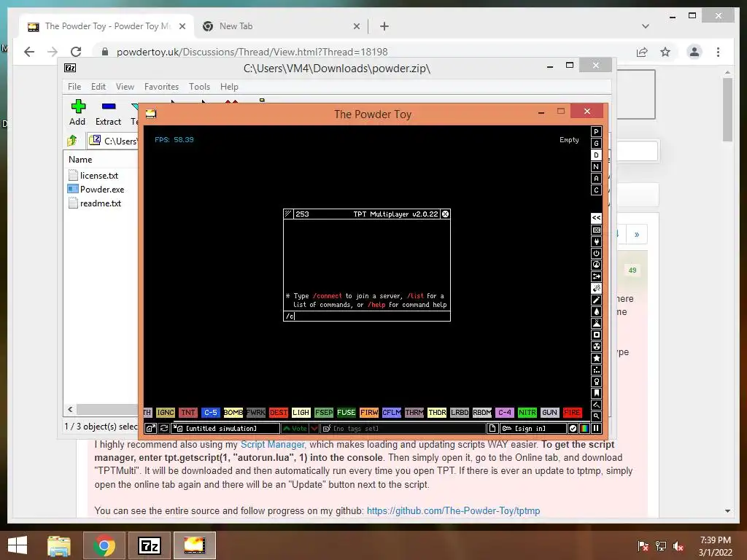Open the Favorites bookmark category
747x560 pixels.
pyautogui.click(x=596, y=393)
